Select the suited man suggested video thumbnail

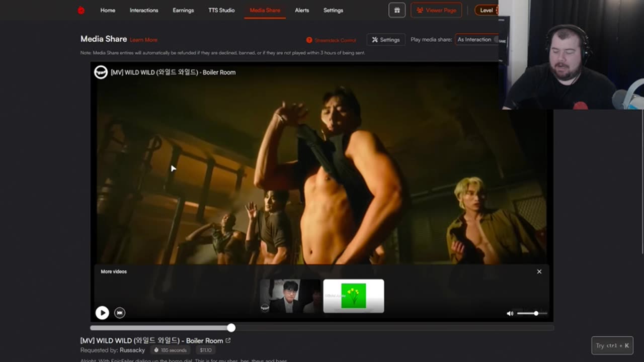click(290, 296)
